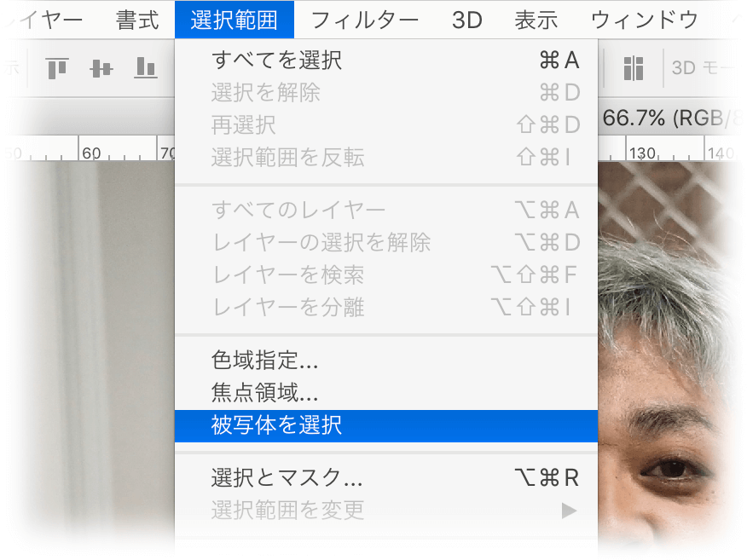Image resolution: width=747 pixels, height=560 pixels.
Task: Choose 被写体を選択 menu entry
Action: point(386,425)
